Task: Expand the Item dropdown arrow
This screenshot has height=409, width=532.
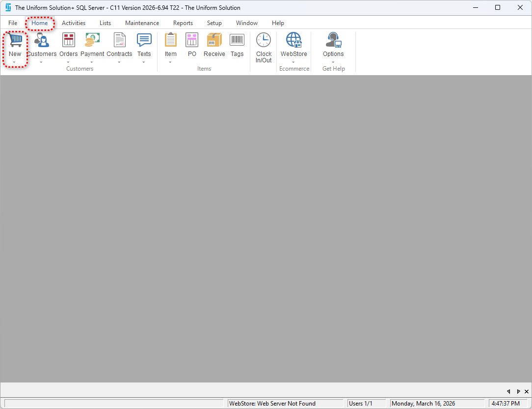Action: click(x=170, y=62)
